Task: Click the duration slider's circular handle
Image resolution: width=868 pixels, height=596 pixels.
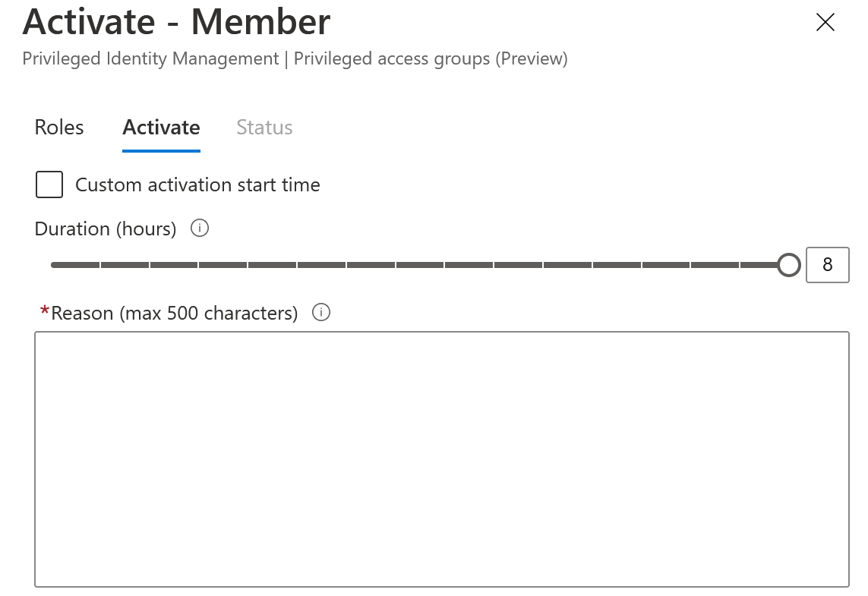Action: (789, 265)
